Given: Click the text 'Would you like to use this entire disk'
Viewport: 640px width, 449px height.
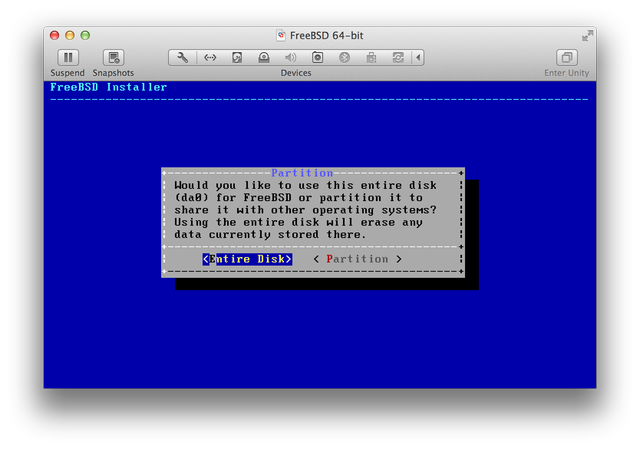Looking at the screenshot, I should pos(305,185).
